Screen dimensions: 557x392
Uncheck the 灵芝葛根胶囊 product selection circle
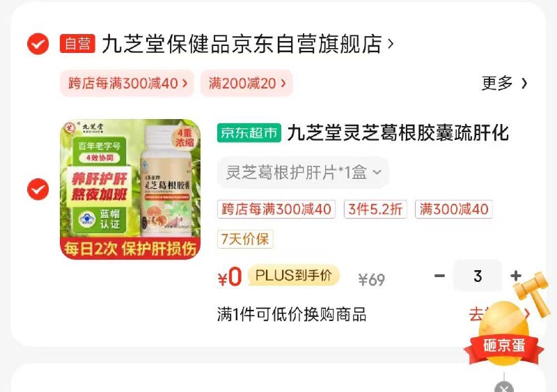click(38, 189)
